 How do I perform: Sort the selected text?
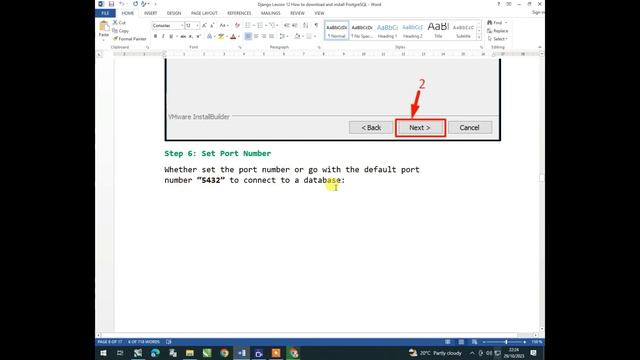[x=306, y=25]
